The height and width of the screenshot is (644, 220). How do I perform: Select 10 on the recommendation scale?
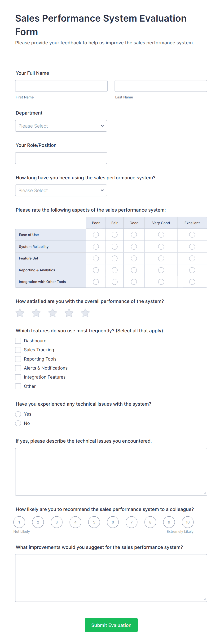(x=188, y=522)
